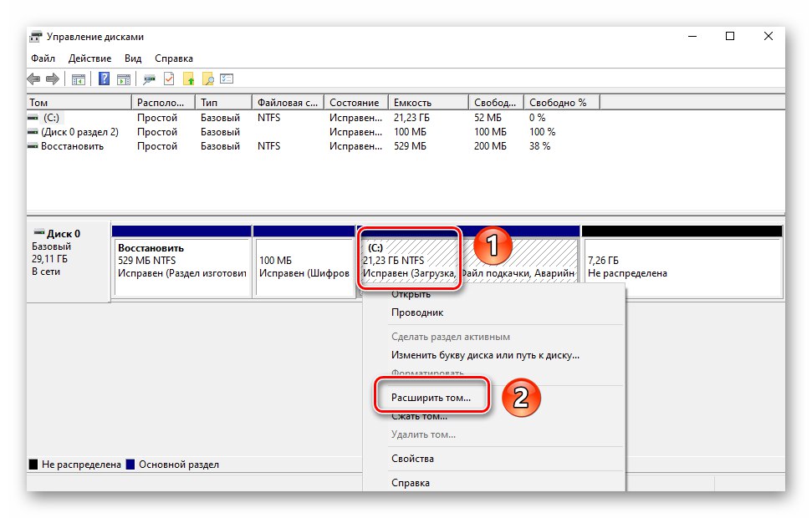Open the Файл menu

(x=43, y=58)
